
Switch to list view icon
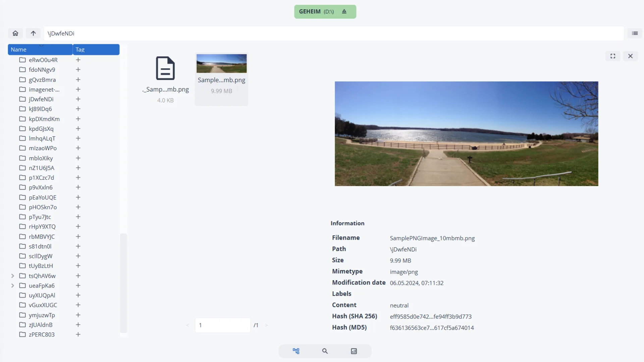point(635,33)
